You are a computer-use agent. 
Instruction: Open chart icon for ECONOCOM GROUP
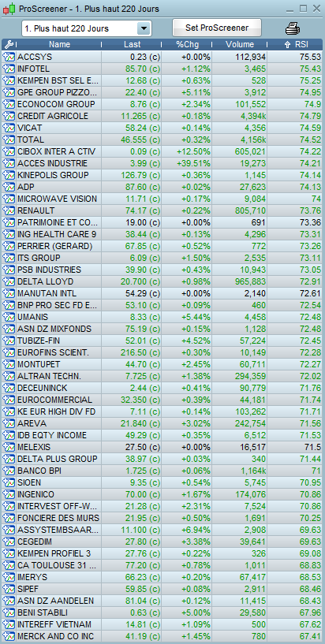(x=9, y=104)
